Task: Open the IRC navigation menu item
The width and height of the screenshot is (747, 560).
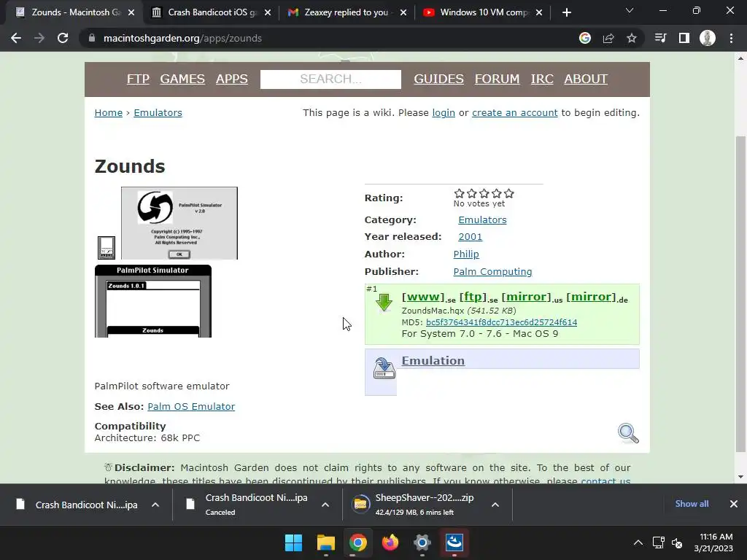Action: pos(542,79)
